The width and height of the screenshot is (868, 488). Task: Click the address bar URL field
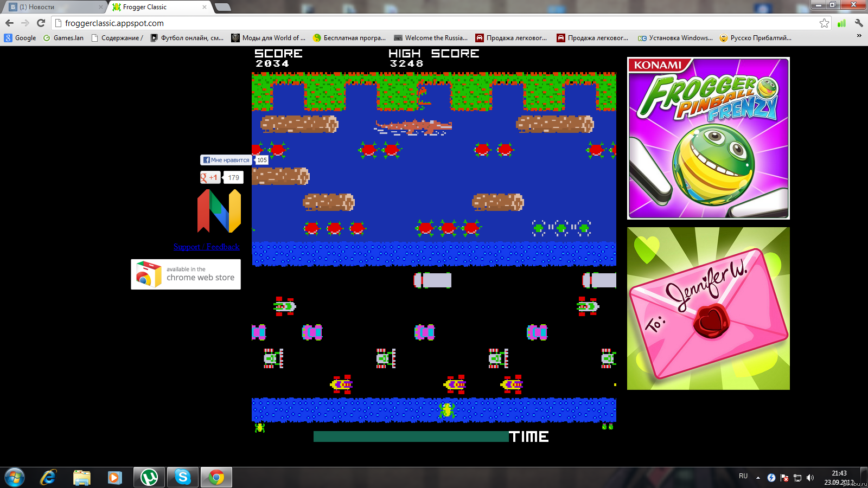click(434, 23)
